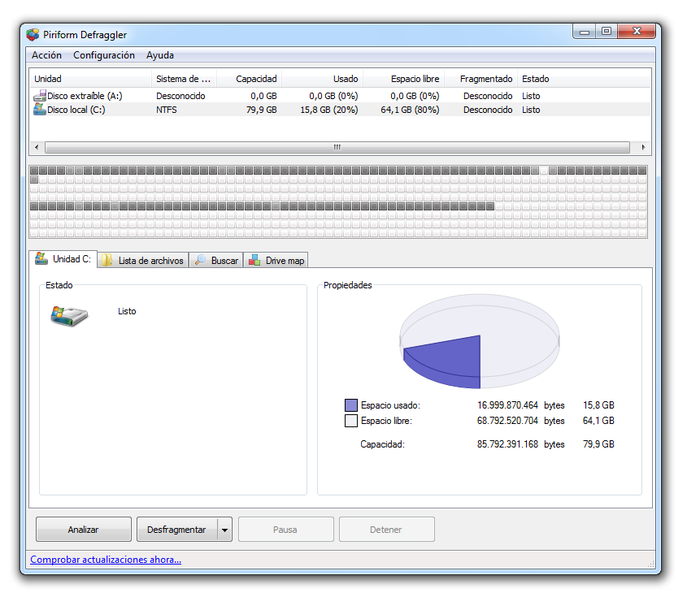This screenshot has width=700, height=610.
Task: Click the folder icon on Lista de archivos tab
Action: [107, 260]
